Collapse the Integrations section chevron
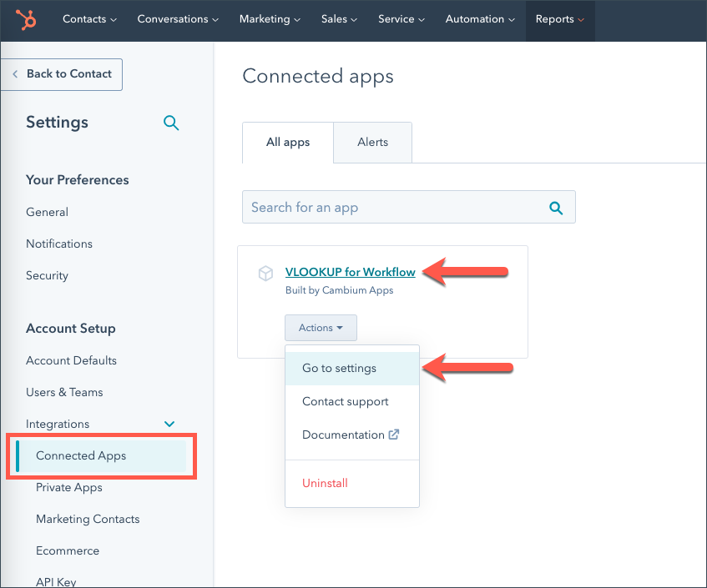Viewport: 707px width, 588px height. coord(169,424)
